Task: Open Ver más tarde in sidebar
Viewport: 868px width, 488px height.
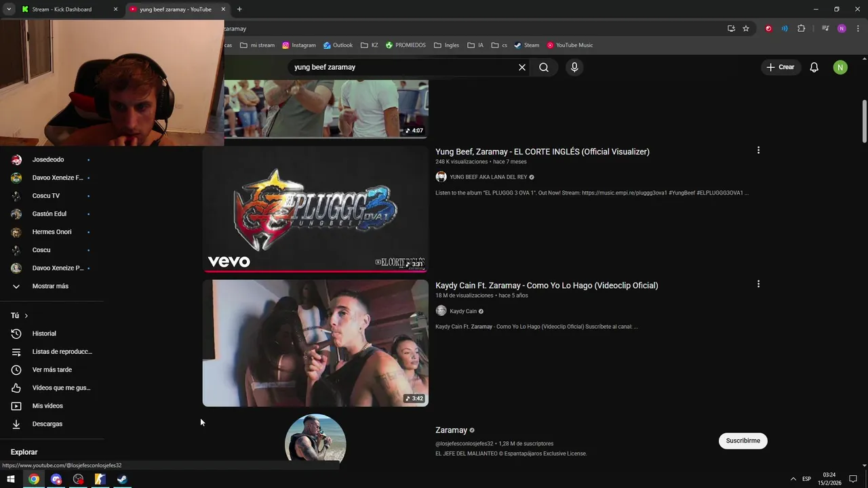Action: click(x=52, y=369)
